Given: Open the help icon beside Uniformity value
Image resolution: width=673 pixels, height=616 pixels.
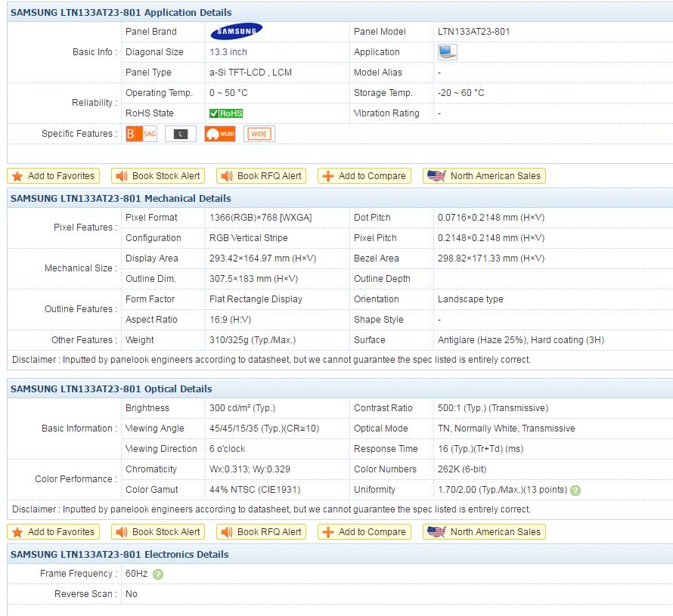Looking at the screenshot, I should [x=575, y=490].
